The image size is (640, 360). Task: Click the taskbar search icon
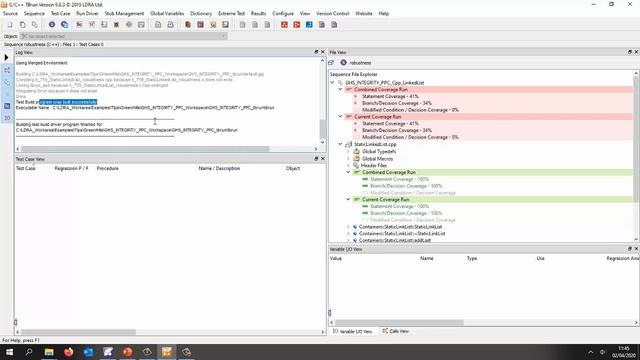29,352
